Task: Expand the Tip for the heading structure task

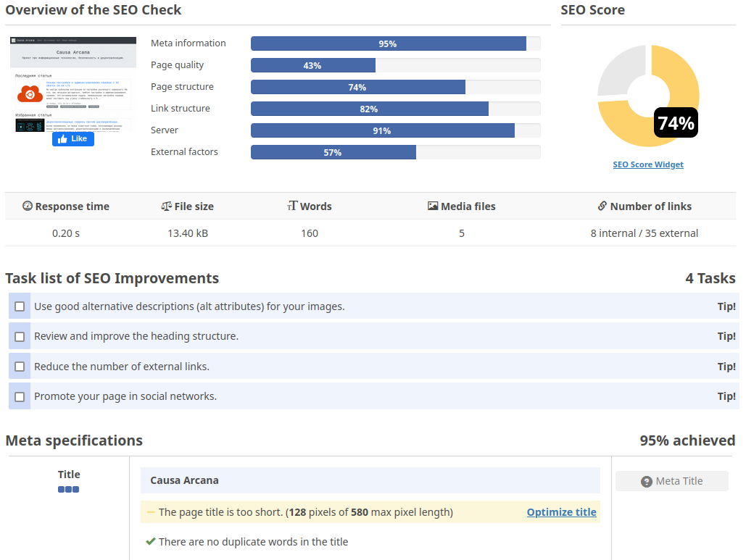Action: pyautogui.click(x=726, y=336)
